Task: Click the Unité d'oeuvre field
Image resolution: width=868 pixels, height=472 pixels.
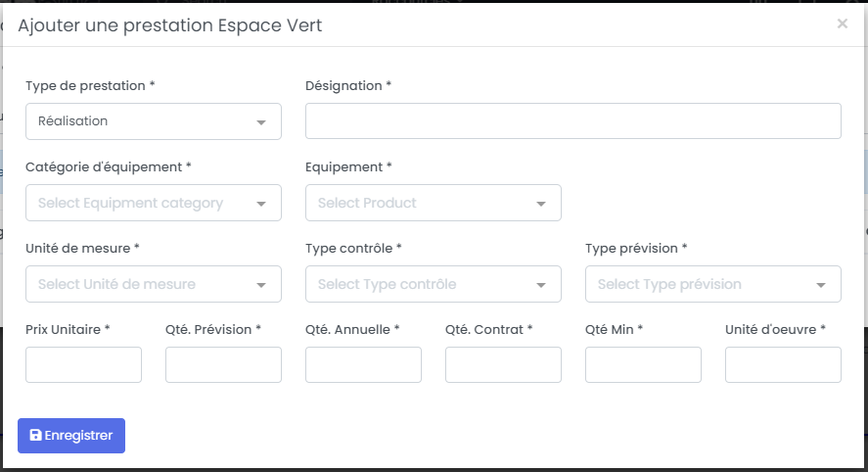Action: click(x=783, y=364)
